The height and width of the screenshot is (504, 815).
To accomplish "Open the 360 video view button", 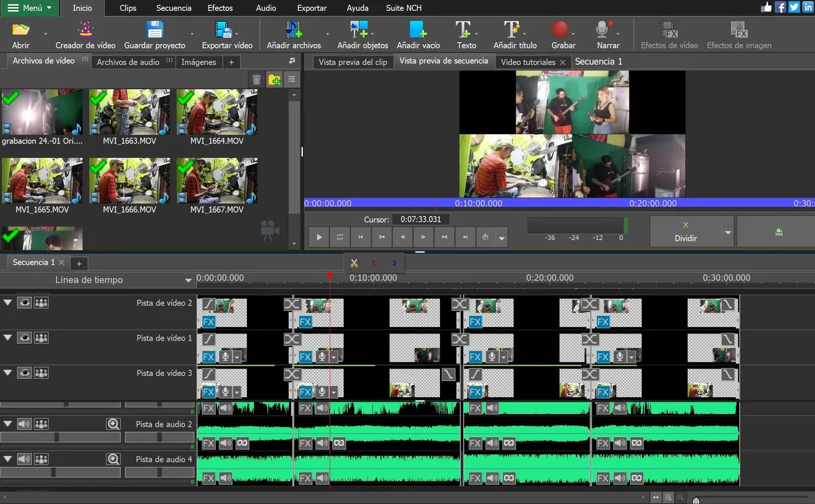I will coord(779,232).
